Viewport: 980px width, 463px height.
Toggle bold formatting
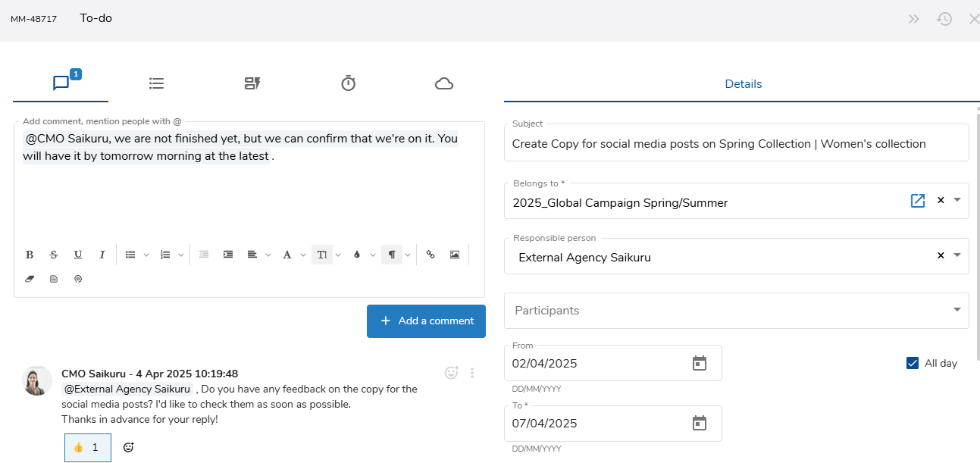coord(30,255)
